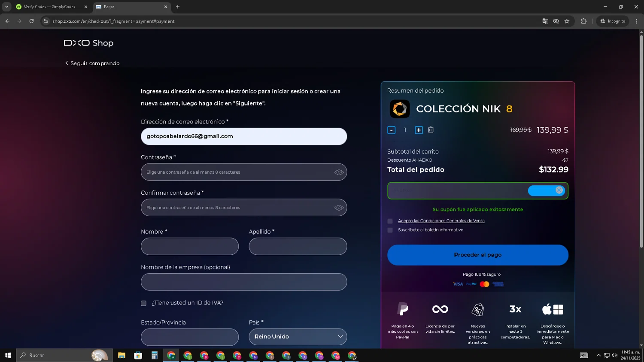Image resolution: width=644 pixels, height=362 pixels.
Task: Click the Nombre de la empresa field
Action: (x=244, y=282)
